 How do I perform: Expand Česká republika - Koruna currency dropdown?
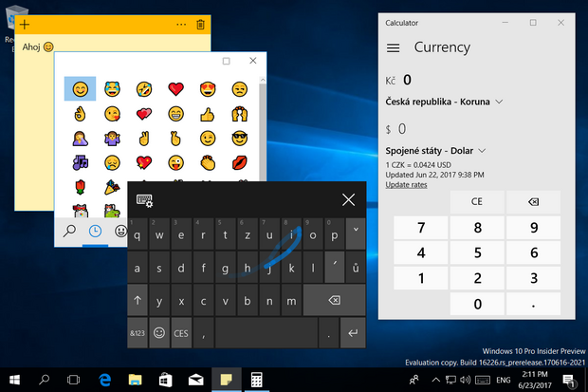point(444,102)
